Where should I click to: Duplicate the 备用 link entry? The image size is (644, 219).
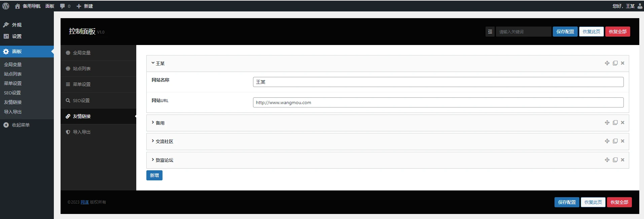(615, 123)
